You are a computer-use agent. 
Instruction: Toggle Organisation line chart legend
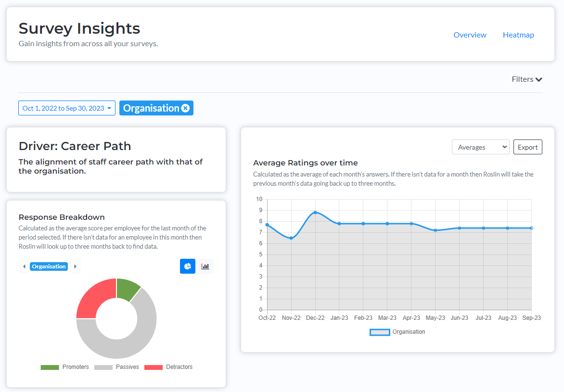tap(397, 332)
